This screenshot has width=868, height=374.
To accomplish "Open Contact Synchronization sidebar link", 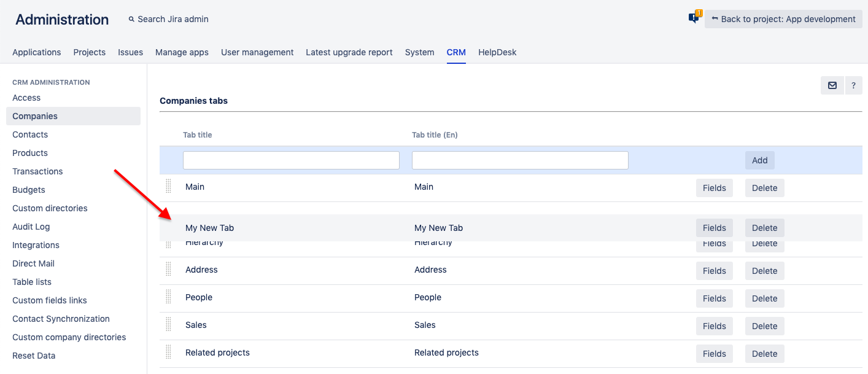I will (61, 319).
